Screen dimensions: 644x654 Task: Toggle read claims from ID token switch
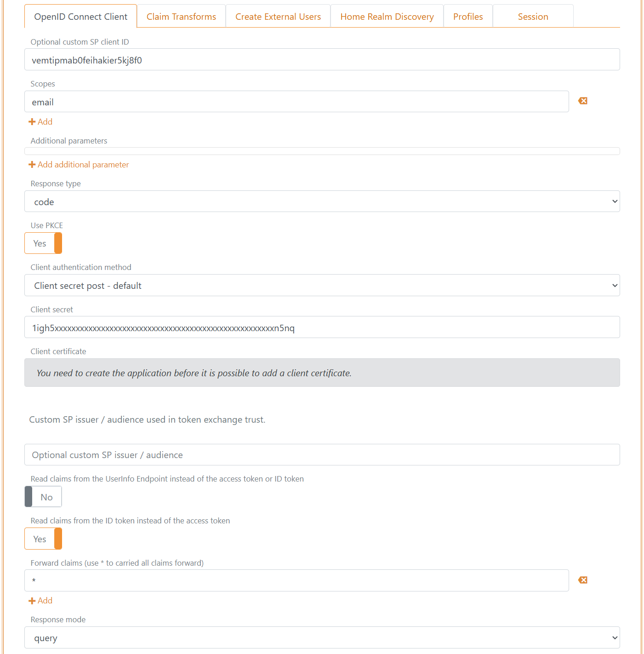[43, 539]
